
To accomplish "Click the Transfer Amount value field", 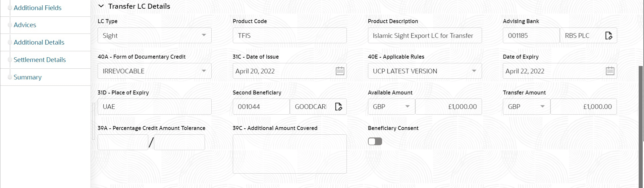I will point(584,107).
